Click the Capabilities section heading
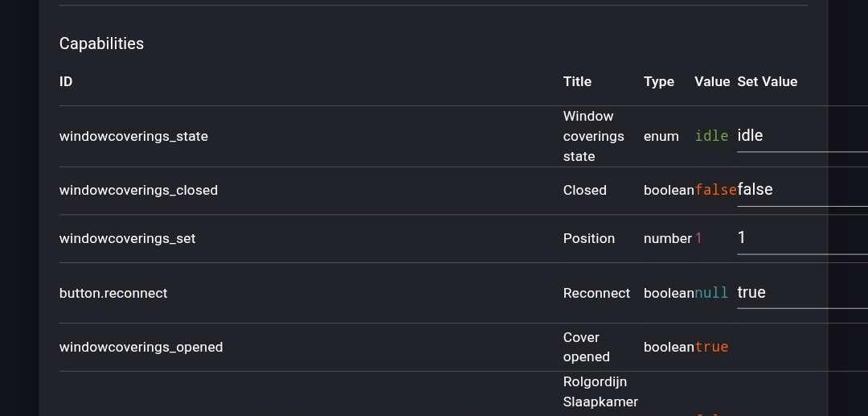The height and width of the screenshot is (416, 868). [x=101, y=43]
